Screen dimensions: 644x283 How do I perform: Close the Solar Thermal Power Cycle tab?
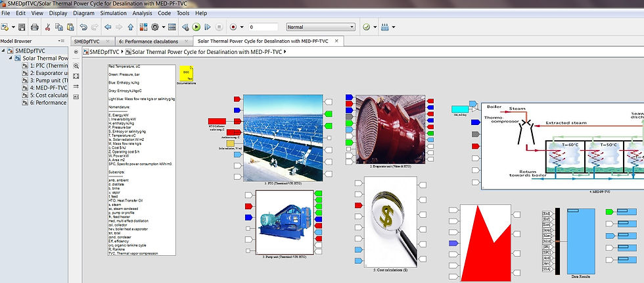click(336, 41)
